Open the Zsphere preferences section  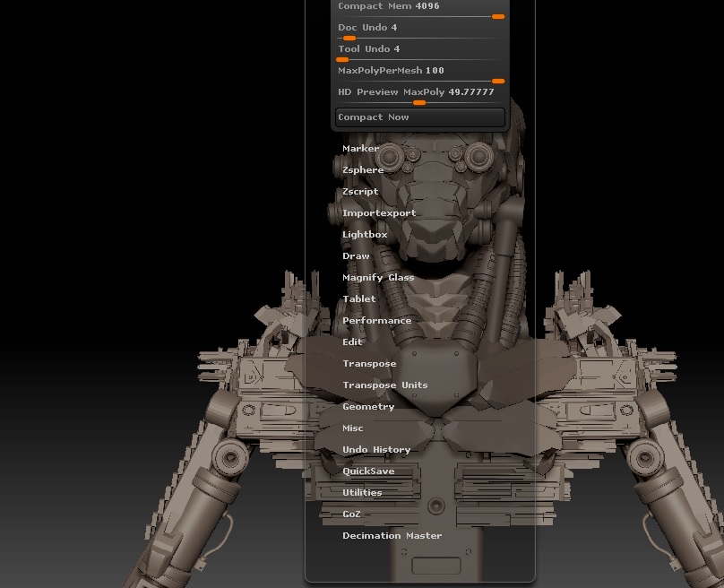(363, 169)
